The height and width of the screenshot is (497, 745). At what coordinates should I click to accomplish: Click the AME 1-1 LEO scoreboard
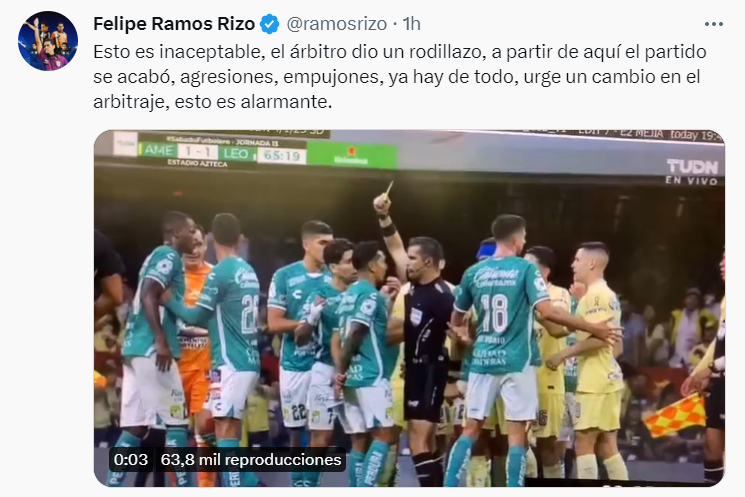[197, 152]
